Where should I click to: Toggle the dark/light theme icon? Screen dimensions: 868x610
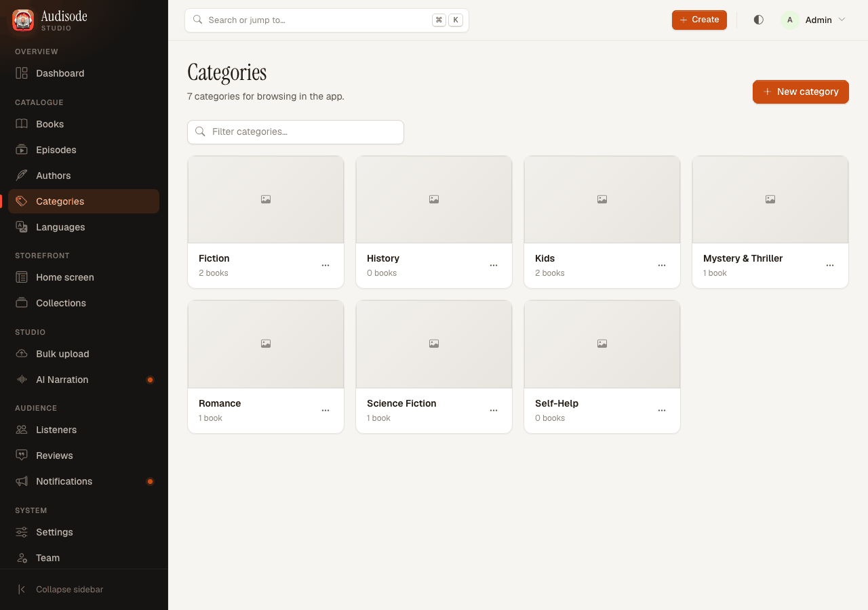click(759, 20)
